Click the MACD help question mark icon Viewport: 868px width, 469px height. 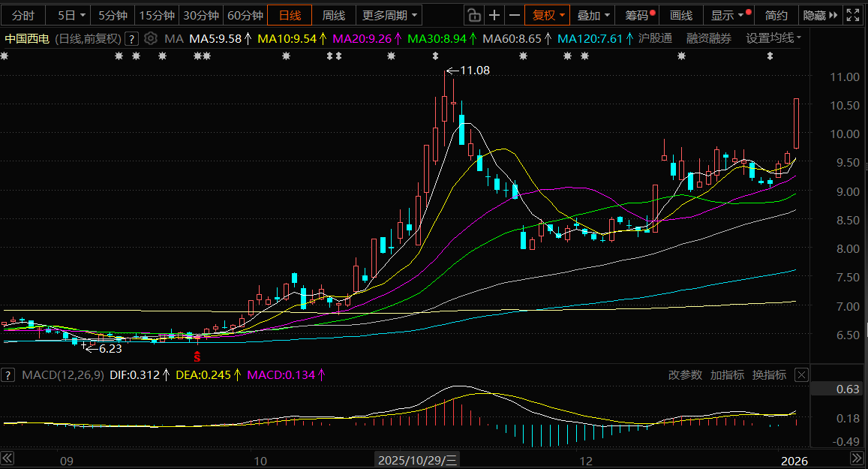(x=9, y=374)
